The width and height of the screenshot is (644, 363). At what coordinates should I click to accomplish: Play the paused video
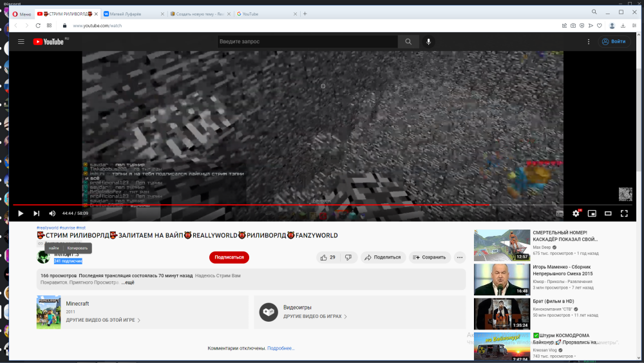click(x=21, y=213)
